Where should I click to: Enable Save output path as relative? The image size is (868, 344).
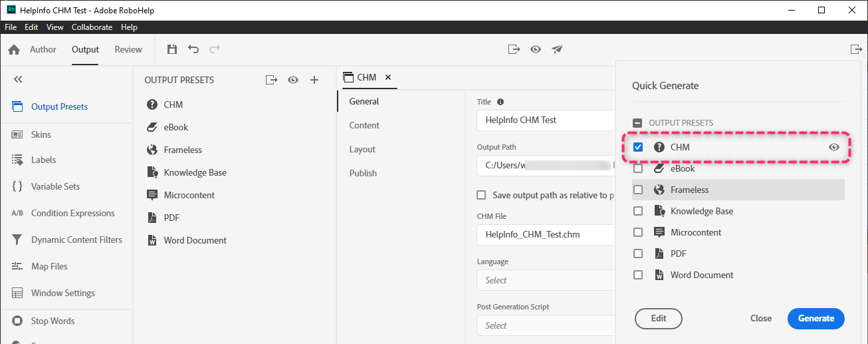coord(481,195)
